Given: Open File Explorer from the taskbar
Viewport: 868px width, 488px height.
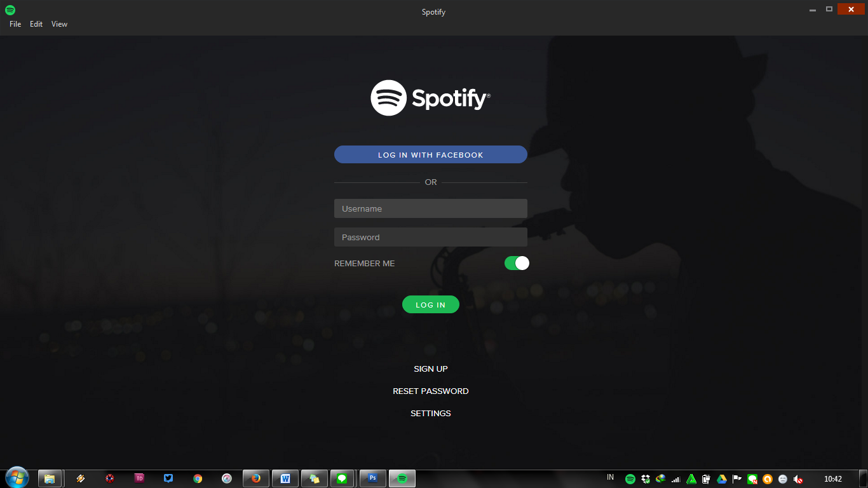Looking at the screenshot, I should [x=50, y=478].
